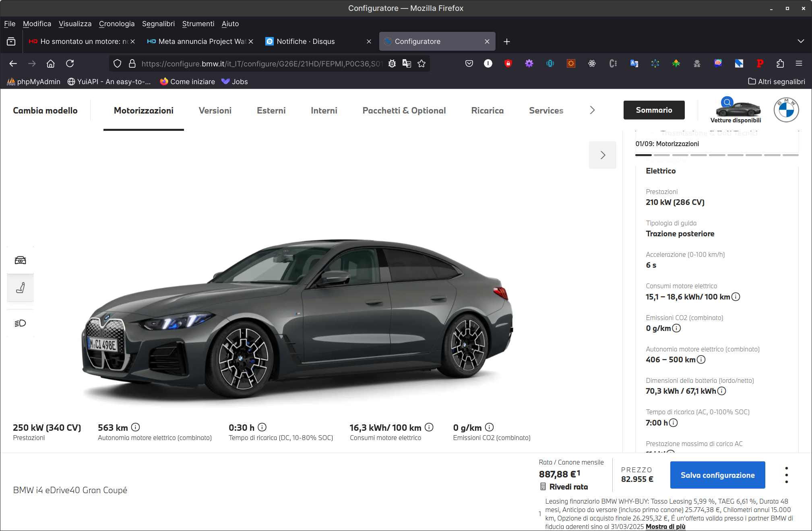812x531 pixels.
Task: Switch to the Interni tab
Action: click(x=324, y=111)
